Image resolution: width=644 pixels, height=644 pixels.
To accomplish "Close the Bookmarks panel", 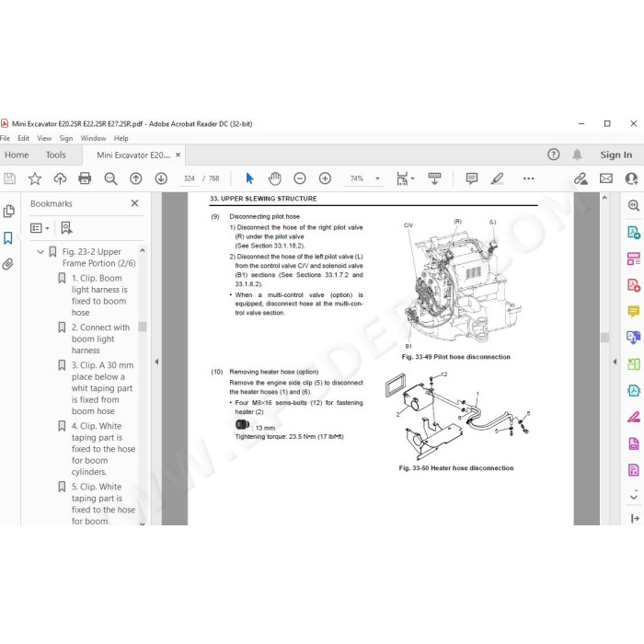I will pos(134,203).
